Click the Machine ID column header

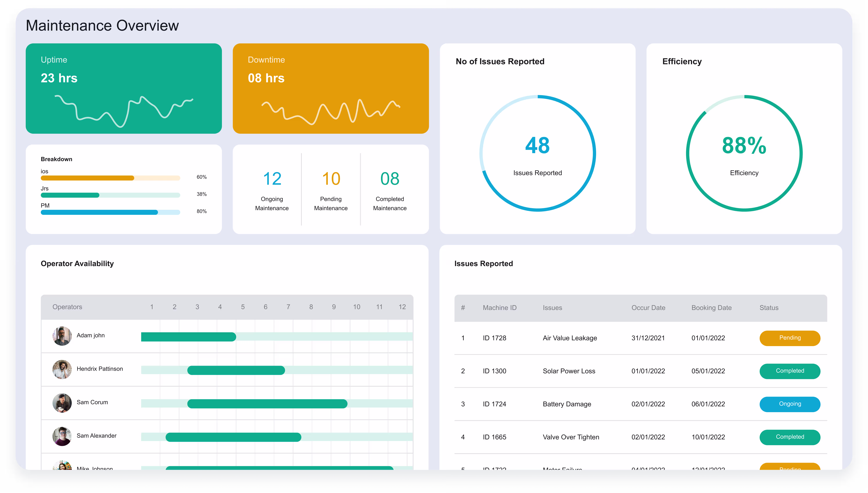(x=500, y=307)
